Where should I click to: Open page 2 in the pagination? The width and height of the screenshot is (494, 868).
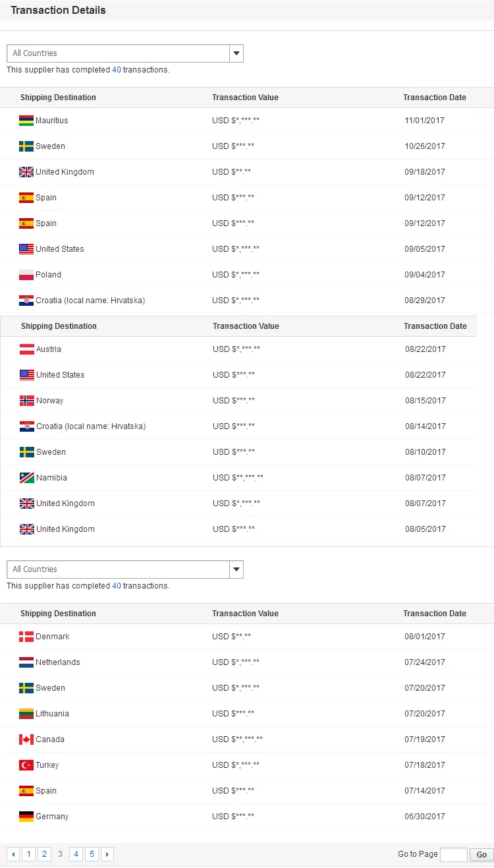pyautogui.click(x=44, y=854)
